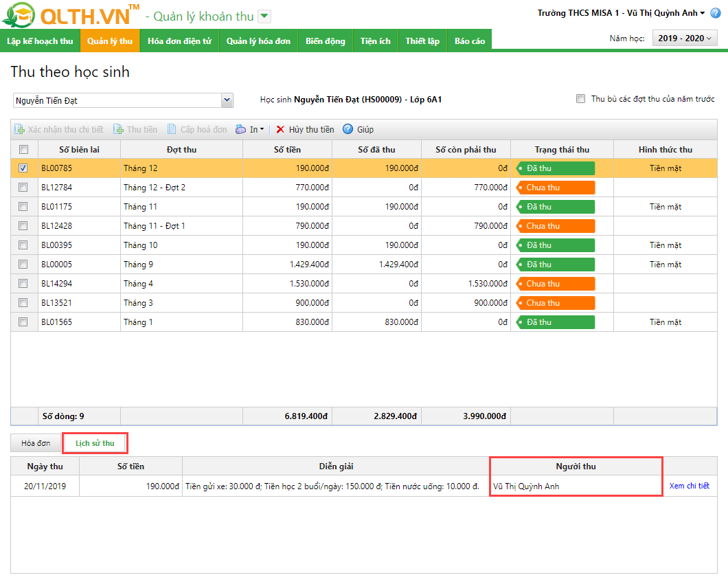Image resolution: width=728 pixels, height=584 pixels.
Task: Uncheck the BL00785 row checkbox
Action: coord(23,168)
